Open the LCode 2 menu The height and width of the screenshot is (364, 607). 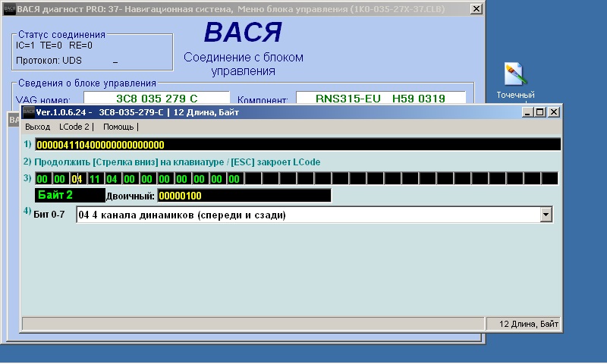pyautogui.click(x=74, y=127)
